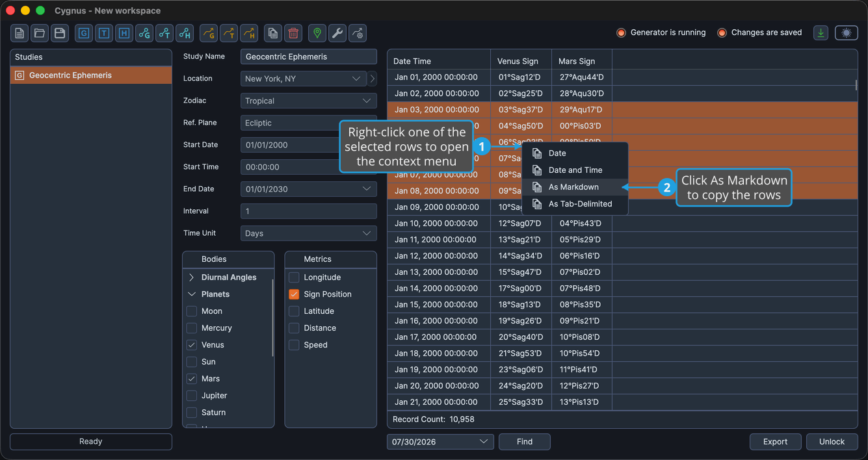Click the Study Name input field
The width and height of the screenshot is (868, 460).
pyautogui.click(x=309, y=57)
